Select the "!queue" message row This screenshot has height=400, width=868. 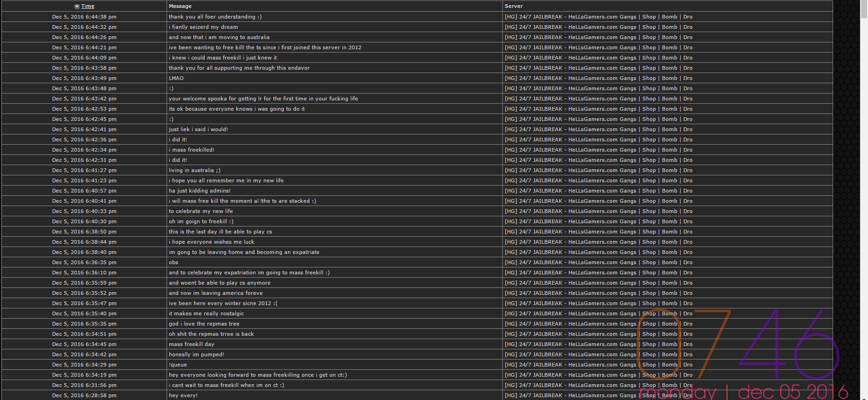click(417, 365)
